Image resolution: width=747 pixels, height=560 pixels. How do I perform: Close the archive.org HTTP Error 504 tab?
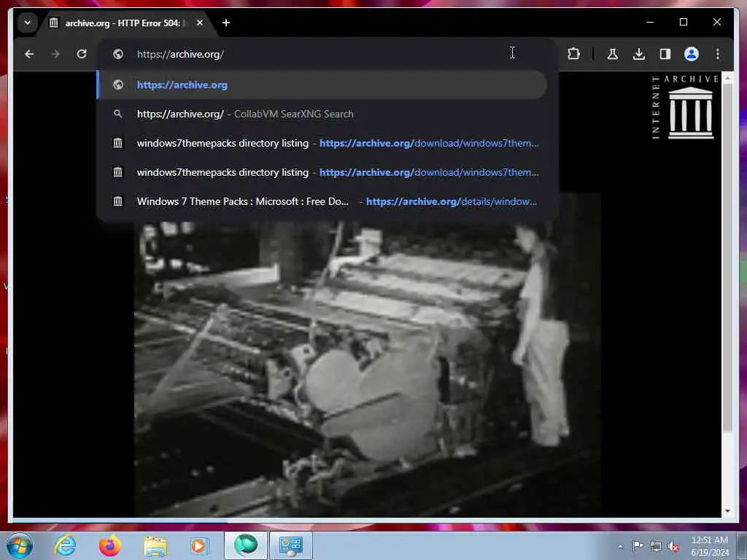click(200, 23)
